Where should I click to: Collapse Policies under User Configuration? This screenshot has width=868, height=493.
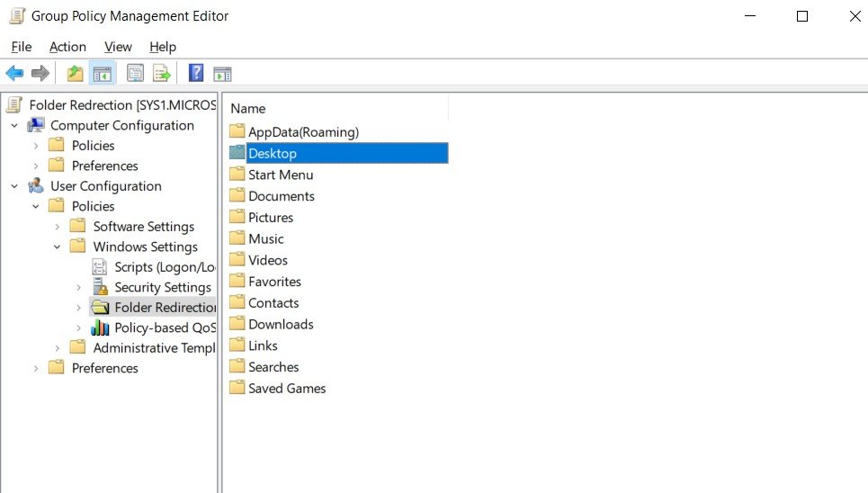36,207
